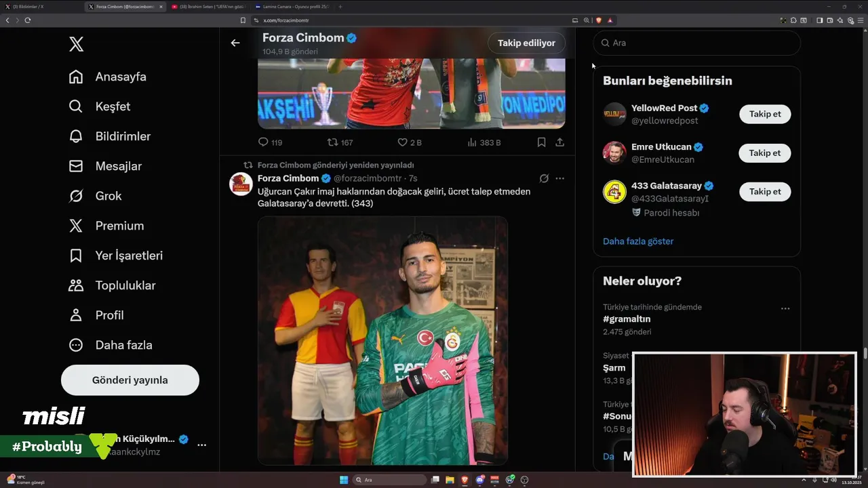Switch to İbrahim Seten YouTube tab
868x488 pixels.
coord(208,7)
